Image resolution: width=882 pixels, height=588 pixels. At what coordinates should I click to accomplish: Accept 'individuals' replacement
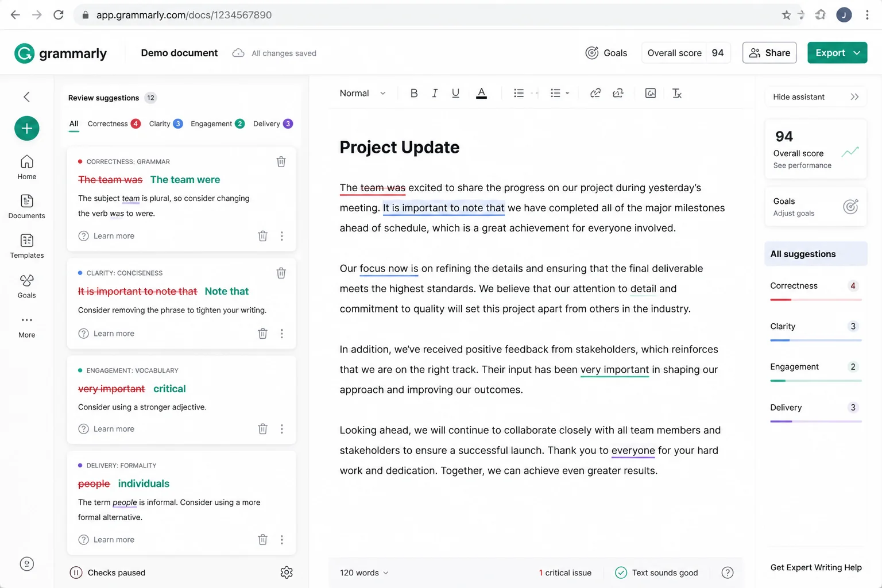[x=144, y=483]
